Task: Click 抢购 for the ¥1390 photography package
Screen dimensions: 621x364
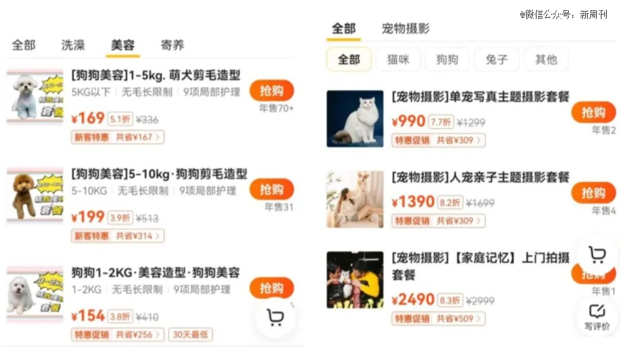Action: click(593, 193)
